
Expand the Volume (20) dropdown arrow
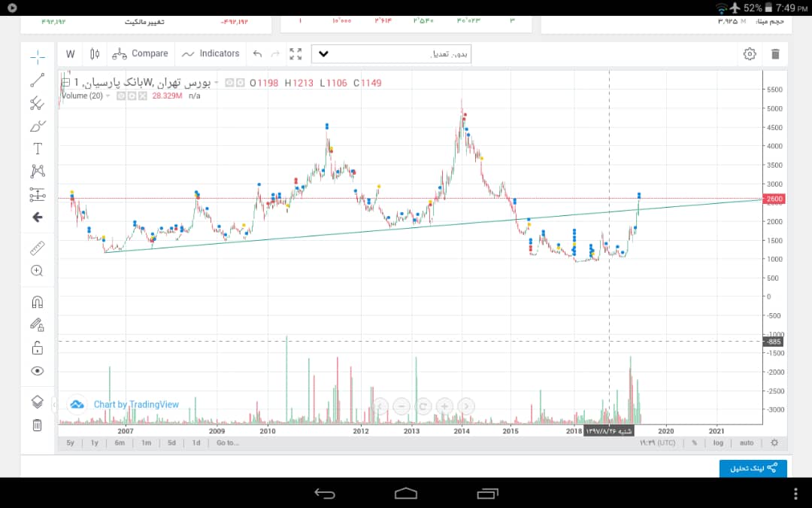(x=108, y=96)
